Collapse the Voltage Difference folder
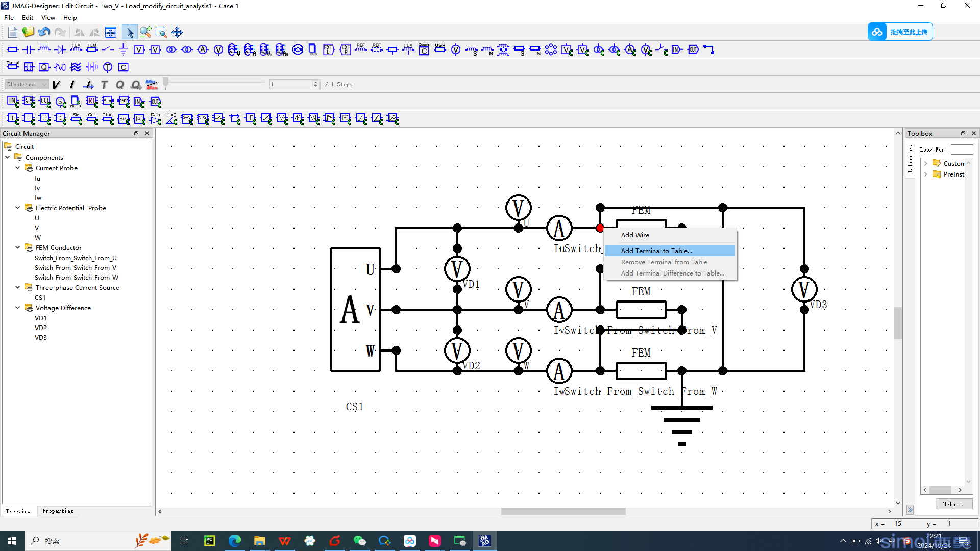Screen dimensions: 980x551 pyautogui.click(x=18, y=308)
